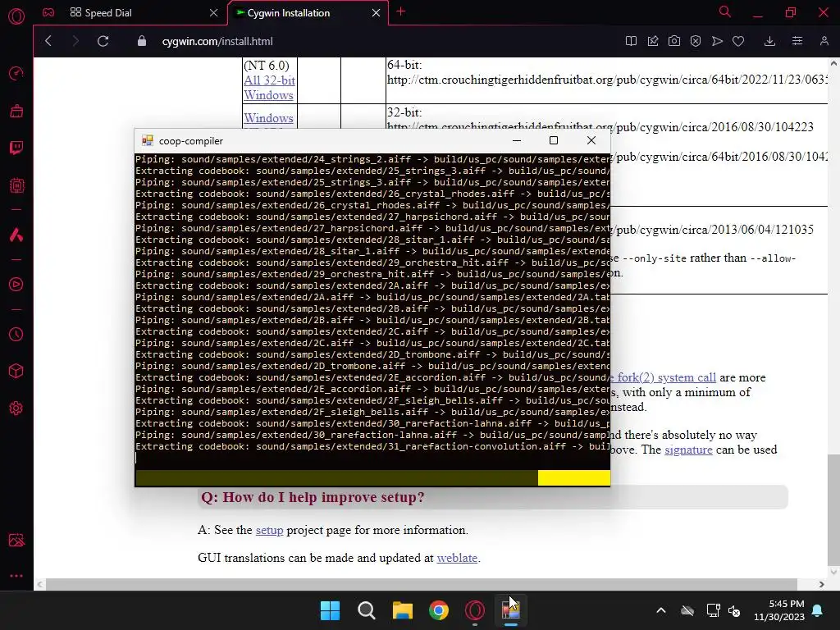The width and height of the screenshot is (840, 630).
Task: Open the chip-shaped sidebar icon below Twitch
Action: click(x=16, y=185)
